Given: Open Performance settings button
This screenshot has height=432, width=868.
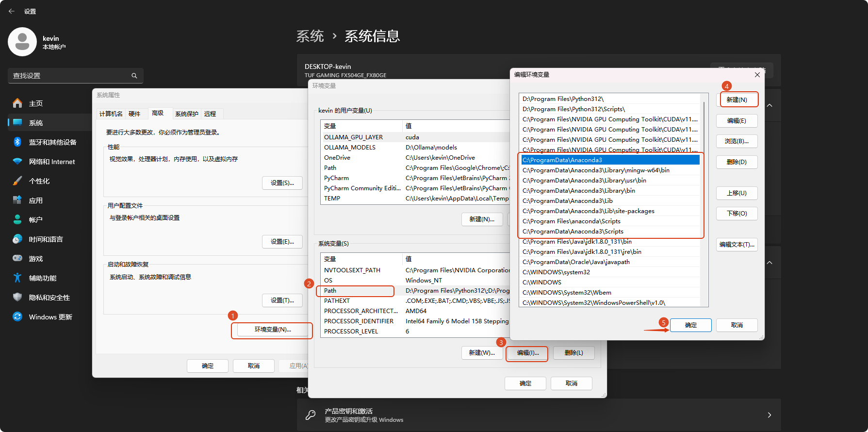Looking at the screenshot, I should [282, 183].
